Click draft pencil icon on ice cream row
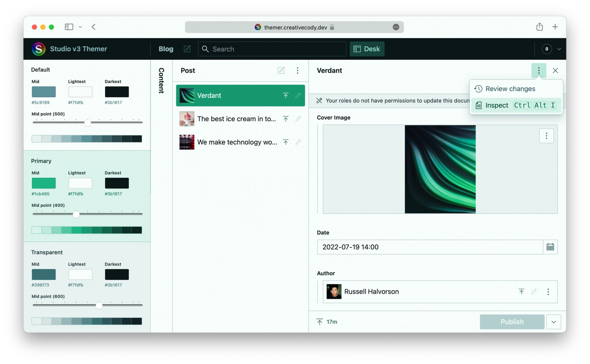The width and height of the screenshot is (590, 364). pyautogui.click(x=298, y=119)
